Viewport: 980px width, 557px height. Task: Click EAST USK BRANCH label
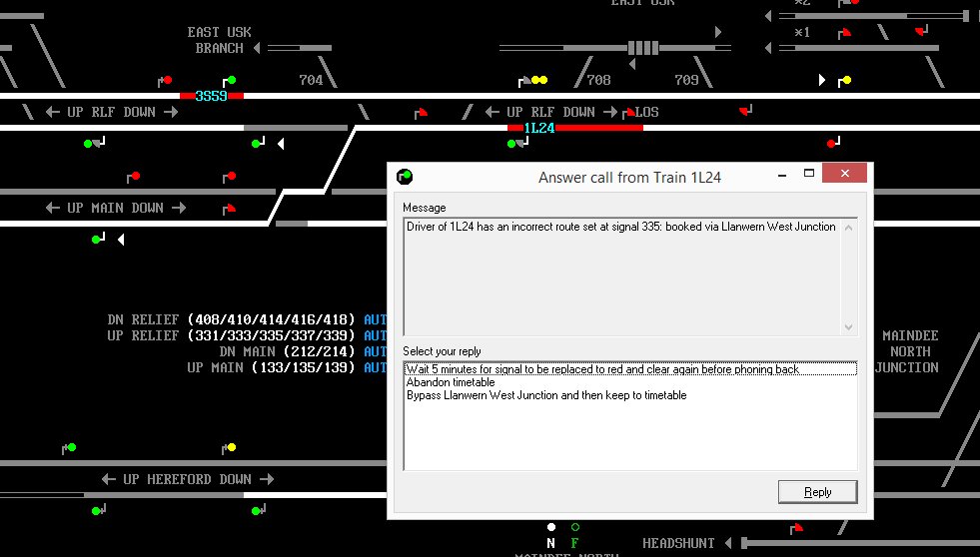220,40
